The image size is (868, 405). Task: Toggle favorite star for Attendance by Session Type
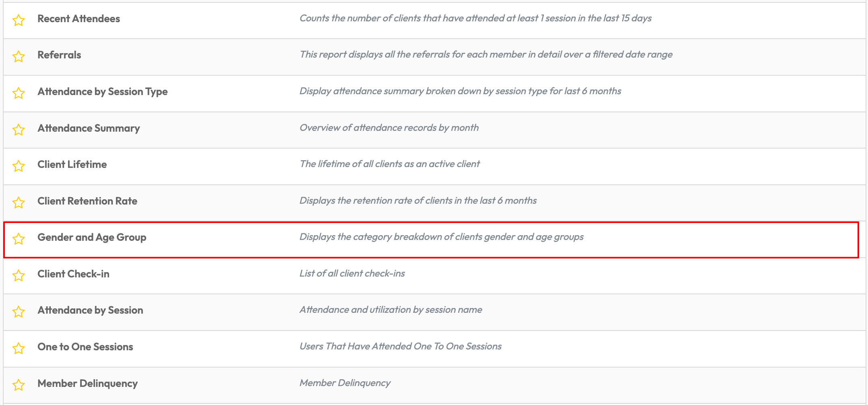pyautogui.click(x=19, y=93)
